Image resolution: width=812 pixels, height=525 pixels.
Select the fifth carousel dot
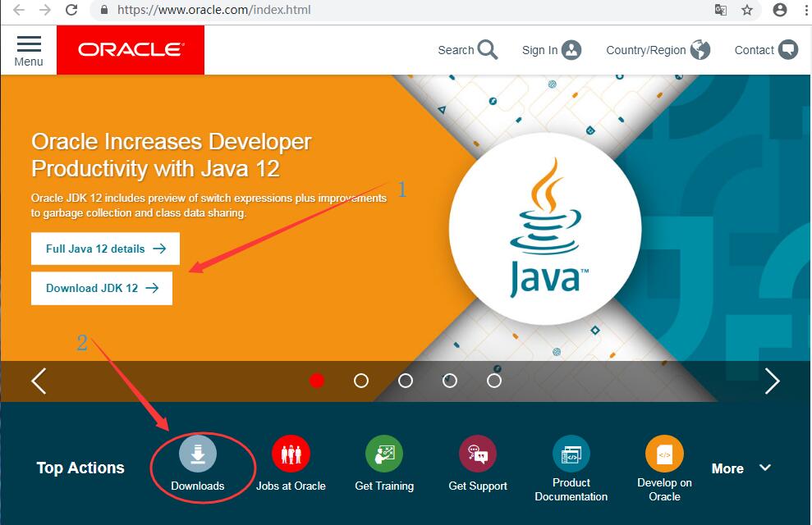(494, 381)
